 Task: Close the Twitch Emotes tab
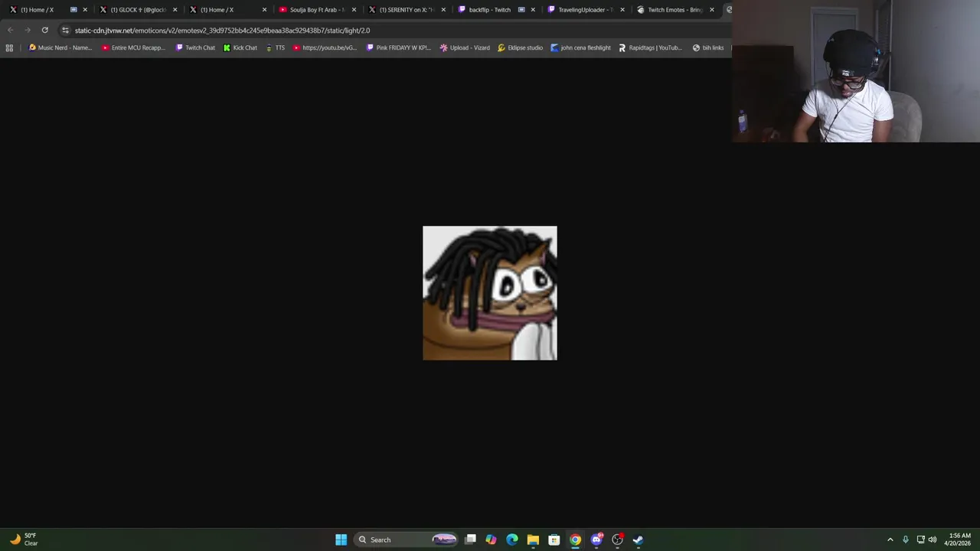(x=712, y=10)
